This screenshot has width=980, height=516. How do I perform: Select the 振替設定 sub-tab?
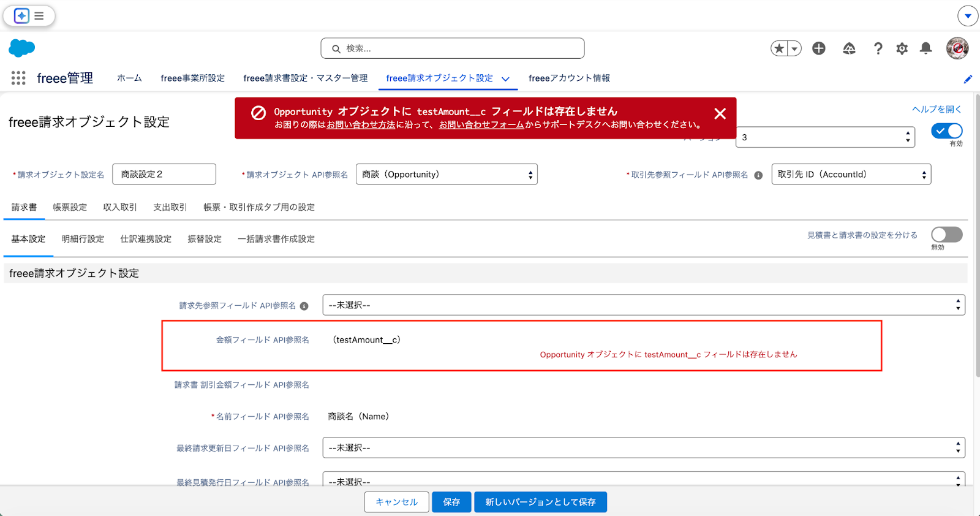[205, 239]
